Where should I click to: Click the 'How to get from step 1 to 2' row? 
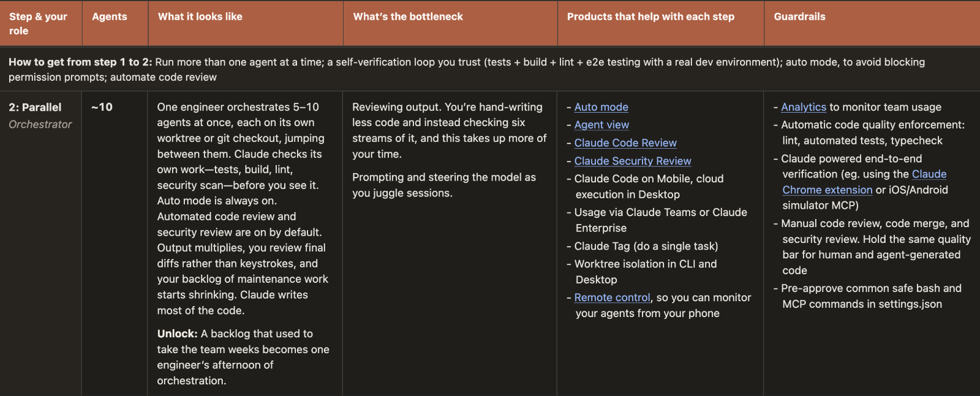pos(490,69)
